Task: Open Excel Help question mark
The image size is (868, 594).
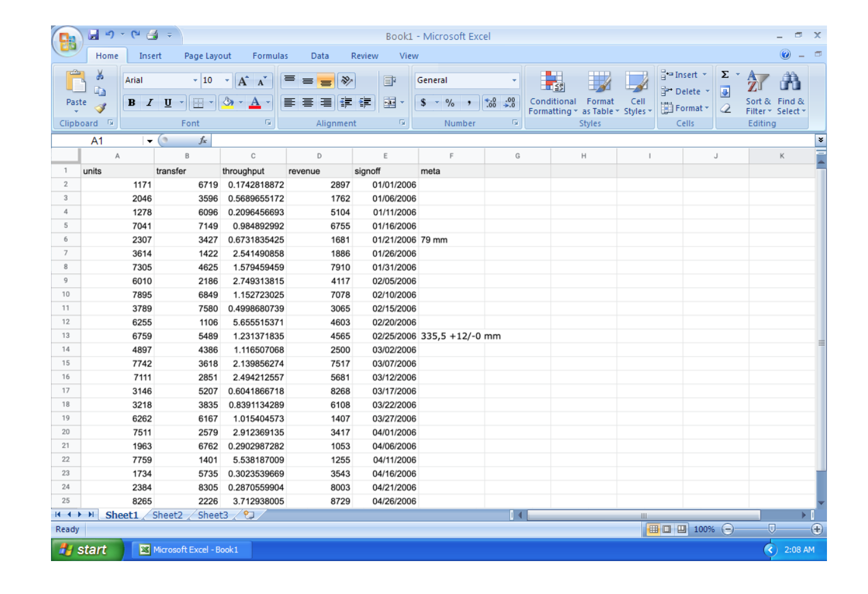Action: click(785, 55)
